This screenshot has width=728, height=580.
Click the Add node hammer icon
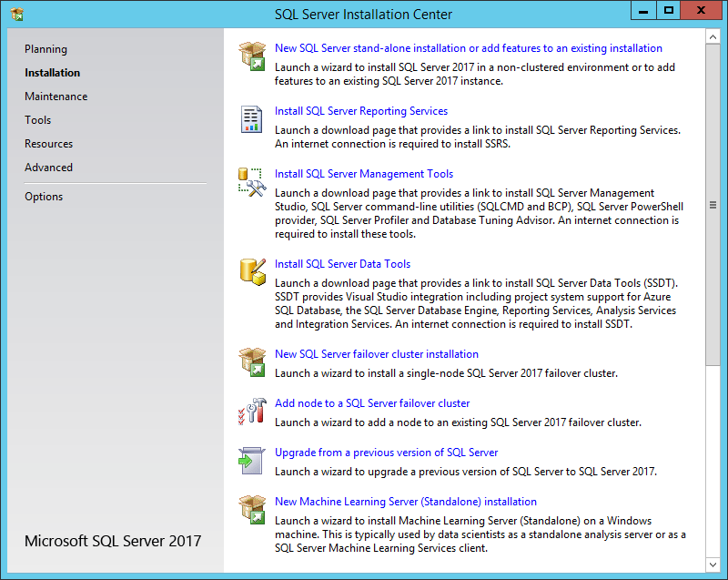(x=252, y=412)
